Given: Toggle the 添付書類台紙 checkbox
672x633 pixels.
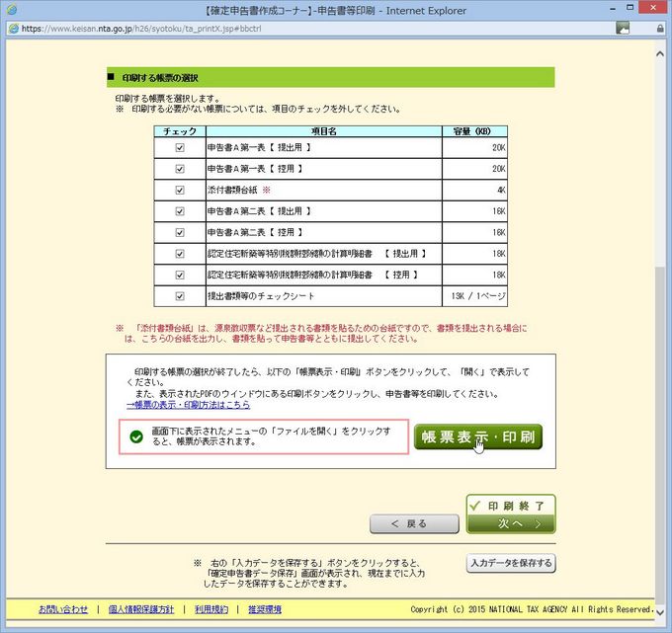Looking at the screenshot, I should [x=180, y=190].
